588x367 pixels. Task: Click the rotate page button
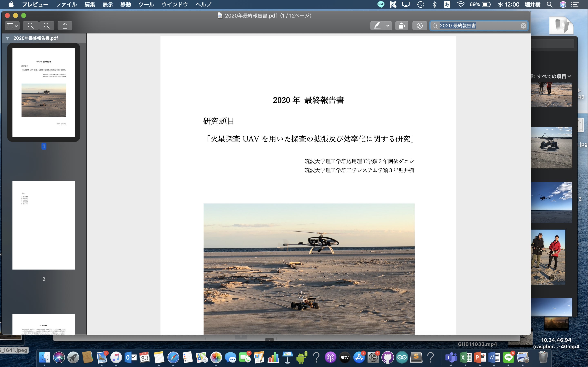[x=401, y=26]
